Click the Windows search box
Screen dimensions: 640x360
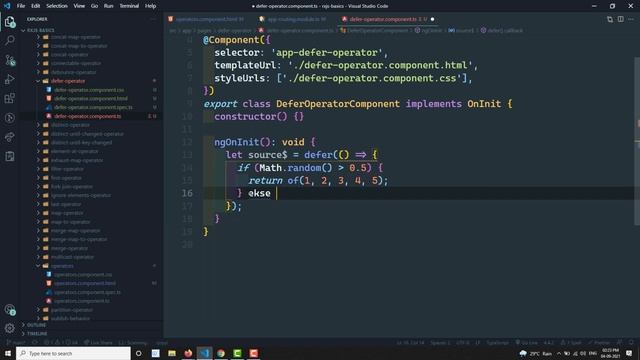coord(73,353)
